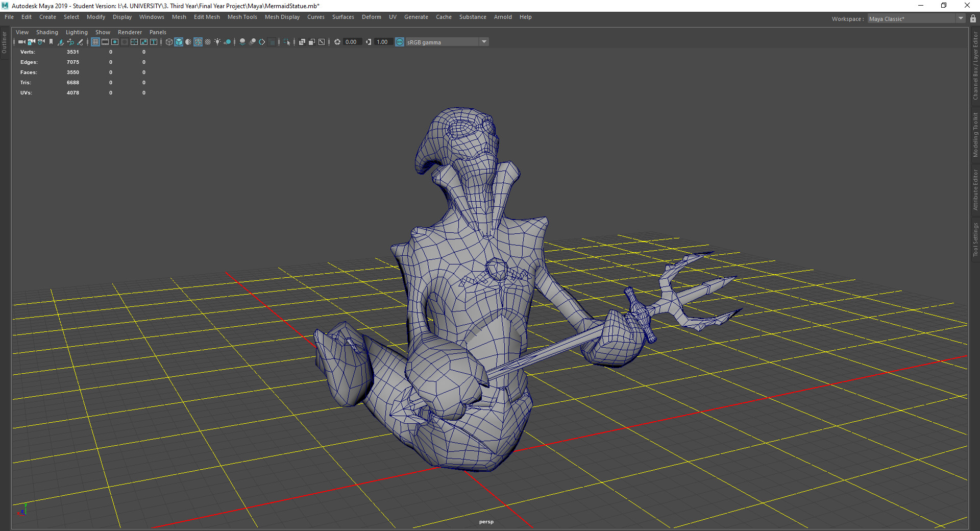
Task: Click the Grease Pencil tool icon
Action: (80, 42)
